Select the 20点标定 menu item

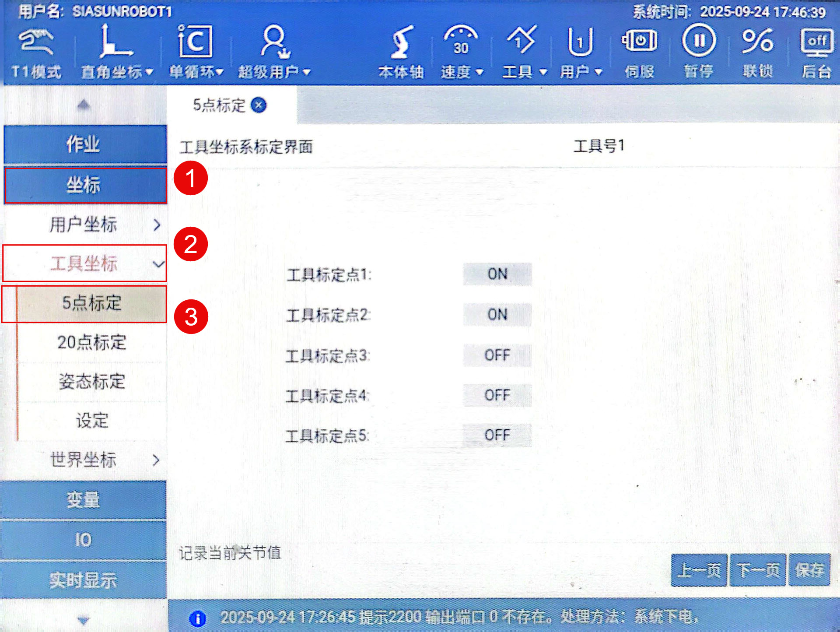tap(92, 342)
